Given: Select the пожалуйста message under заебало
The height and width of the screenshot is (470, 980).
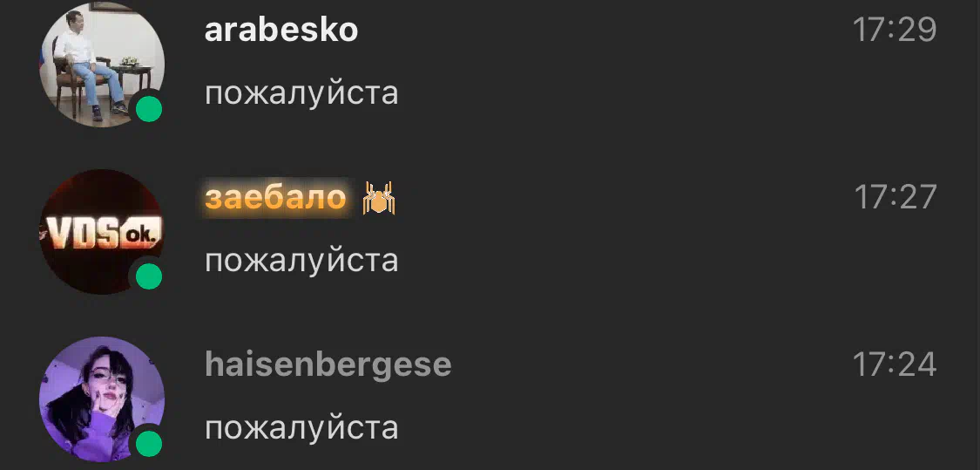Looking at the screenshot, I should click(302, 261).
